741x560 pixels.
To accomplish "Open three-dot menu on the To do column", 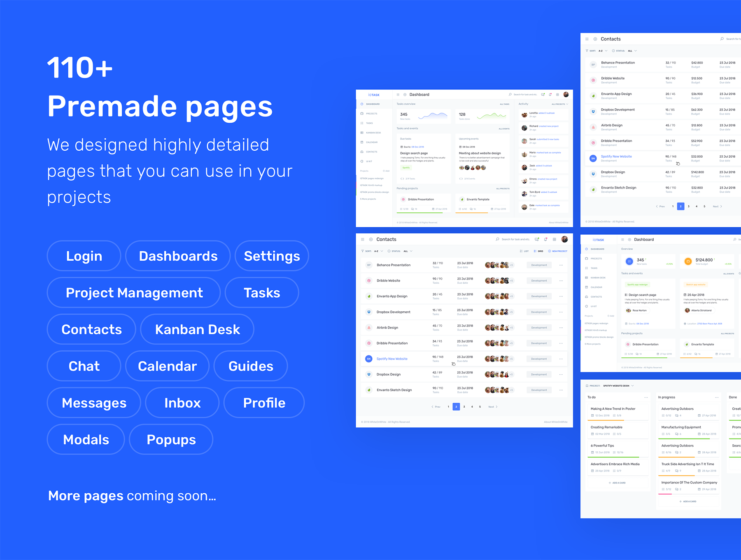I will point(646,397).
